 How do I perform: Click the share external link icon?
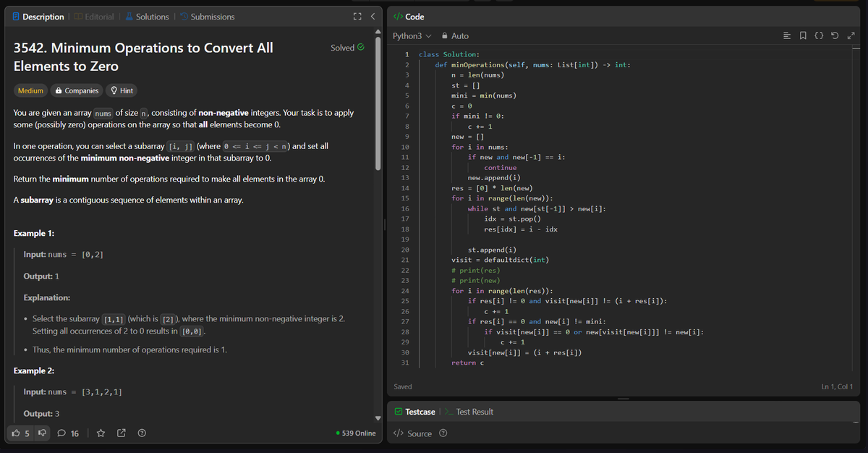tap(122, 433)
